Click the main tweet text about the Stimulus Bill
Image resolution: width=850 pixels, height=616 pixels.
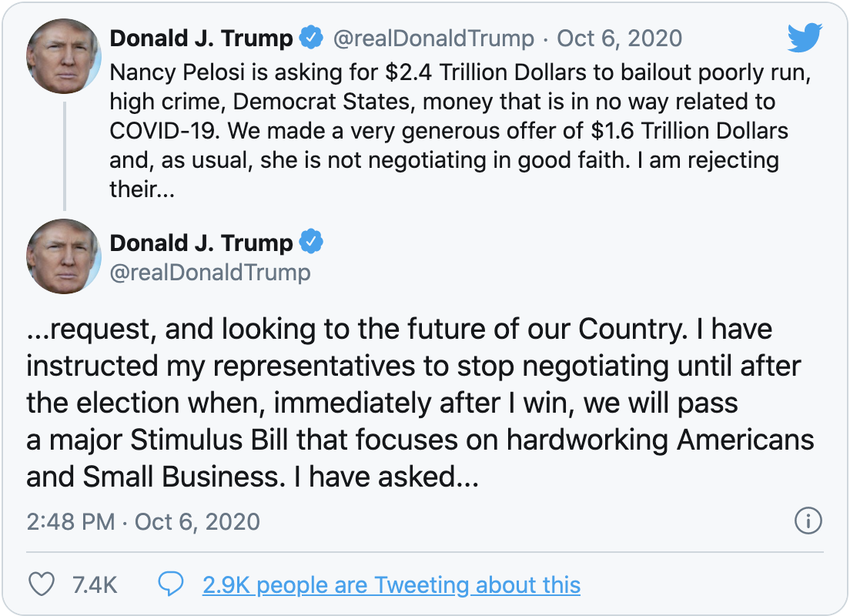(x=420, y=403)
